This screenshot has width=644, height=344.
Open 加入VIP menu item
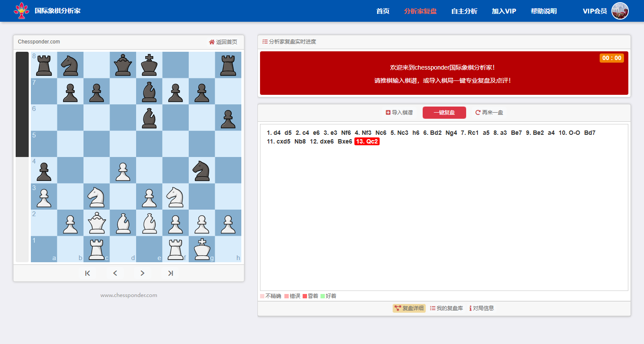click(504, 11)
